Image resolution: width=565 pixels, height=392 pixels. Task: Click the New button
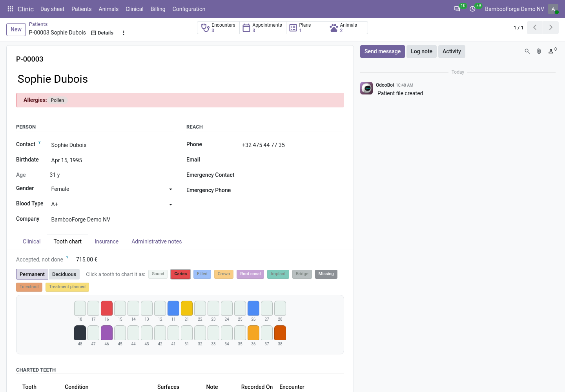(x=16, y=29)
